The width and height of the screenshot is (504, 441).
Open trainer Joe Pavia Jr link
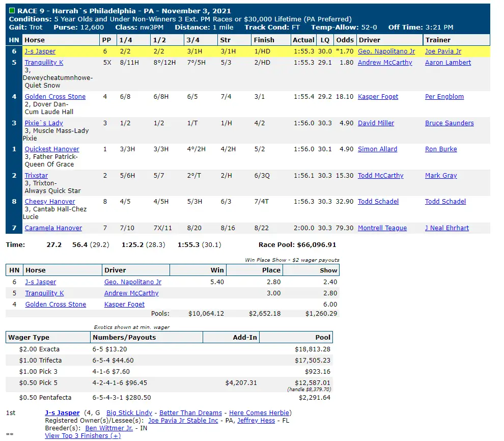click(443, 51)
